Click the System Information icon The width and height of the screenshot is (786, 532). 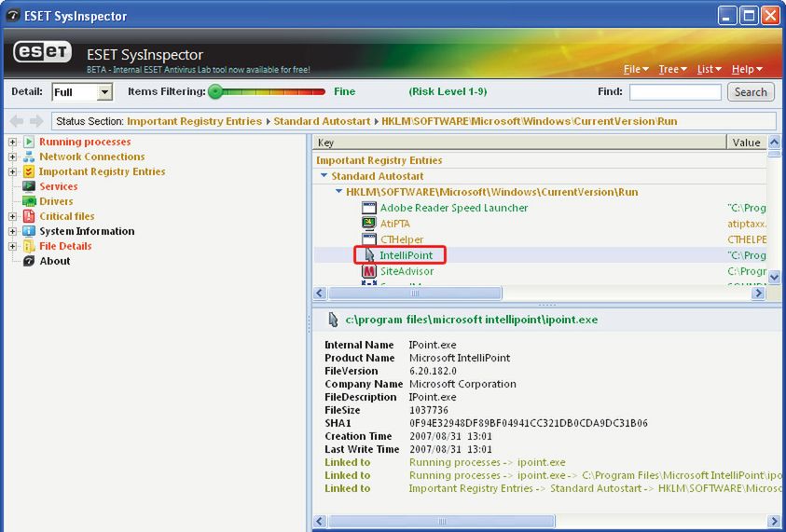click(29, 231)
